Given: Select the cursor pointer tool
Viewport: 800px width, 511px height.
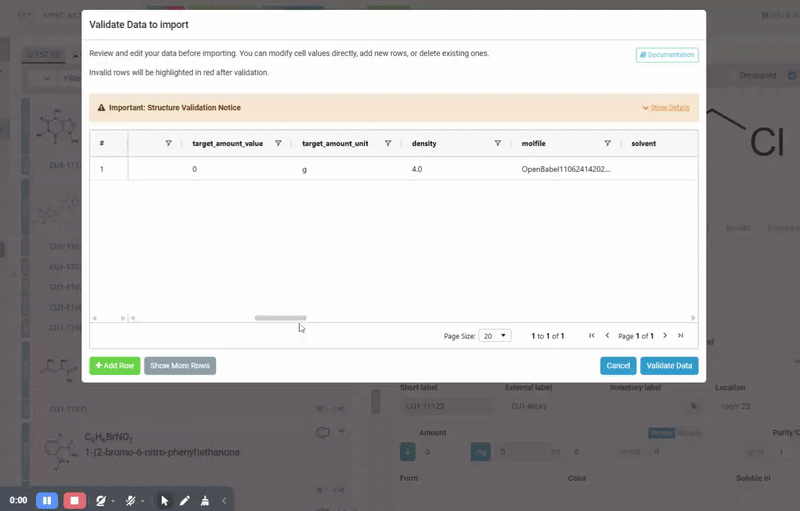Looking at the screenshot, I should click(164, 501).
